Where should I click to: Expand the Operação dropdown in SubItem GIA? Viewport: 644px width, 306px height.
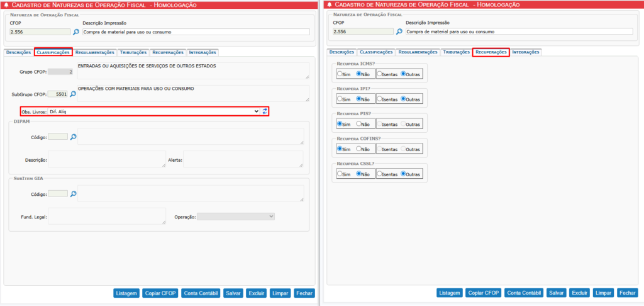pos(236,217)
